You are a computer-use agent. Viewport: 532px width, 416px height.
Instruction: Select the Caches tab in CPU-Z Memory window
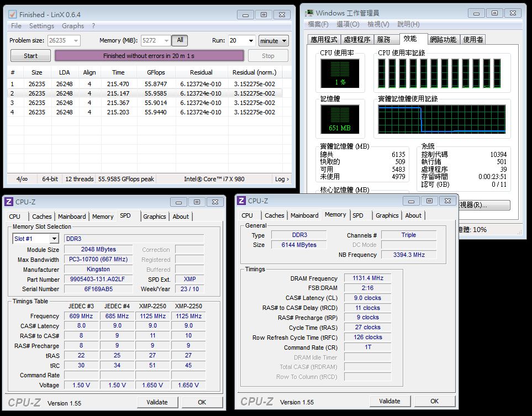pos(274,215)
